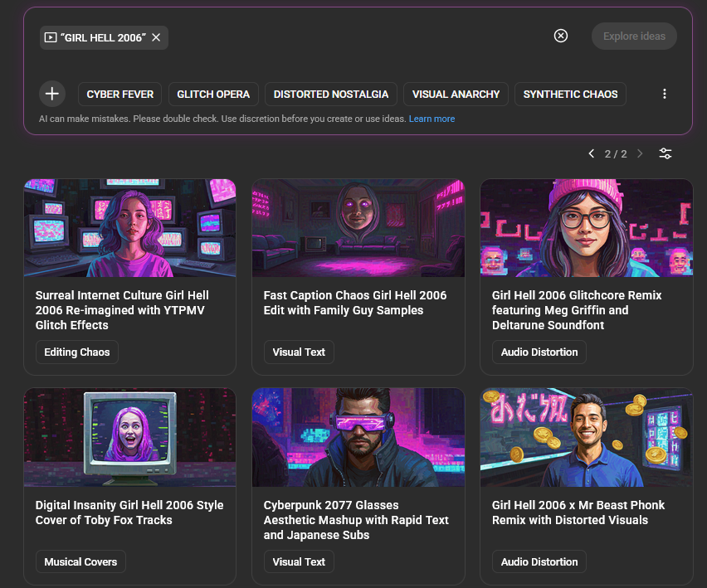Select the SYNTHETIC CHAOS chip
Screen dimensions: 707x588
coord(570,95)
